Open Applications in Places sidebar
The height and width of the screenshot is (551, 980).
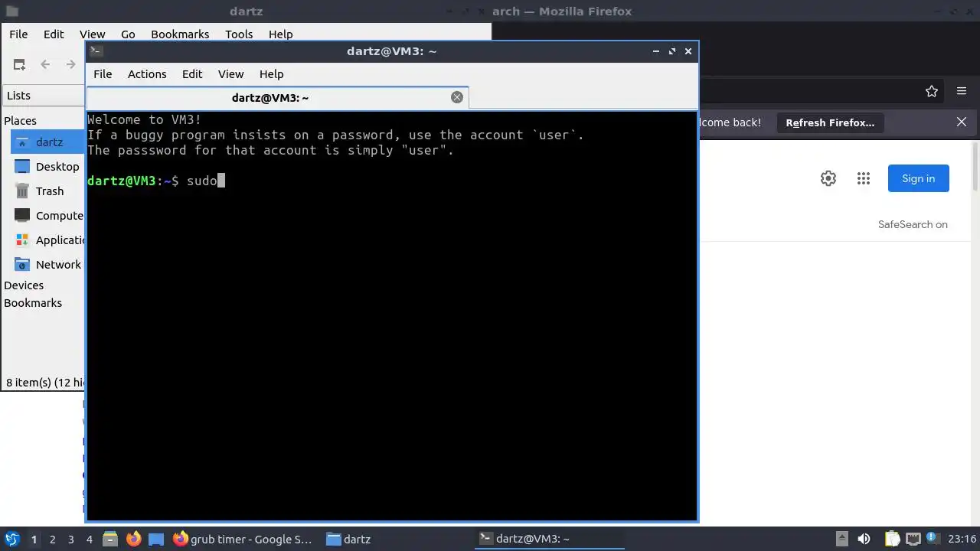coord(48,240)
